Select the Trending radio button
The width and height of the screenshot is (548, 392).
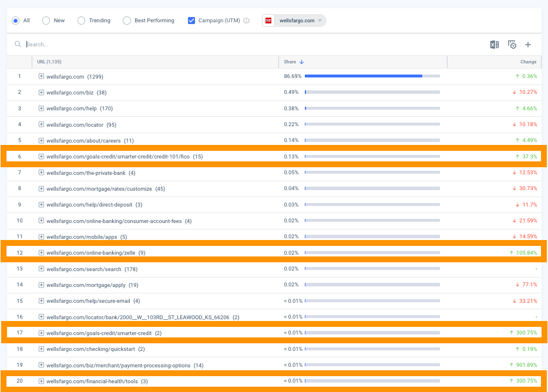tap(81, 21)
